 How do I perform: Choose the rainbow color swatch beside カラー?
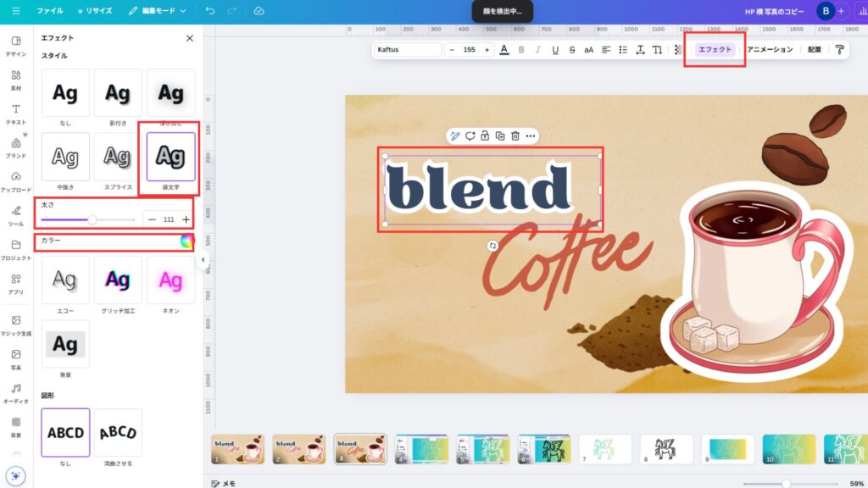pos(186,241)
